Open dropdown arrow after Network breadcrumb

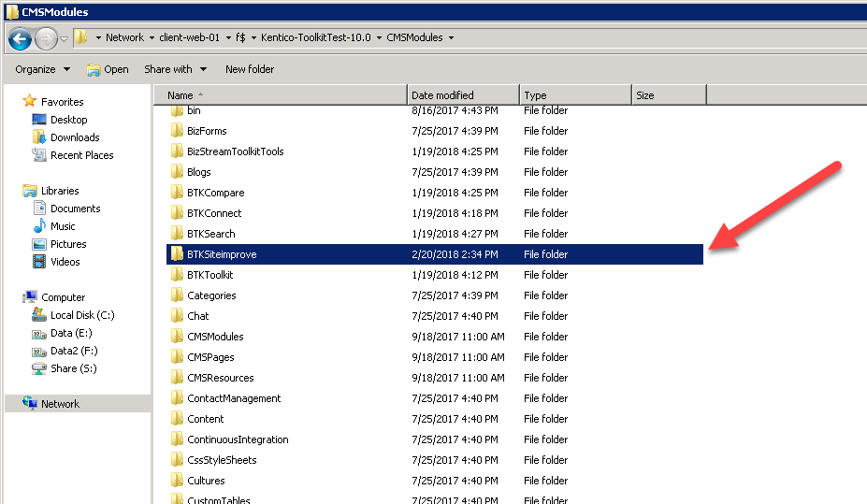pyautogui.click(x=152, y=37)
